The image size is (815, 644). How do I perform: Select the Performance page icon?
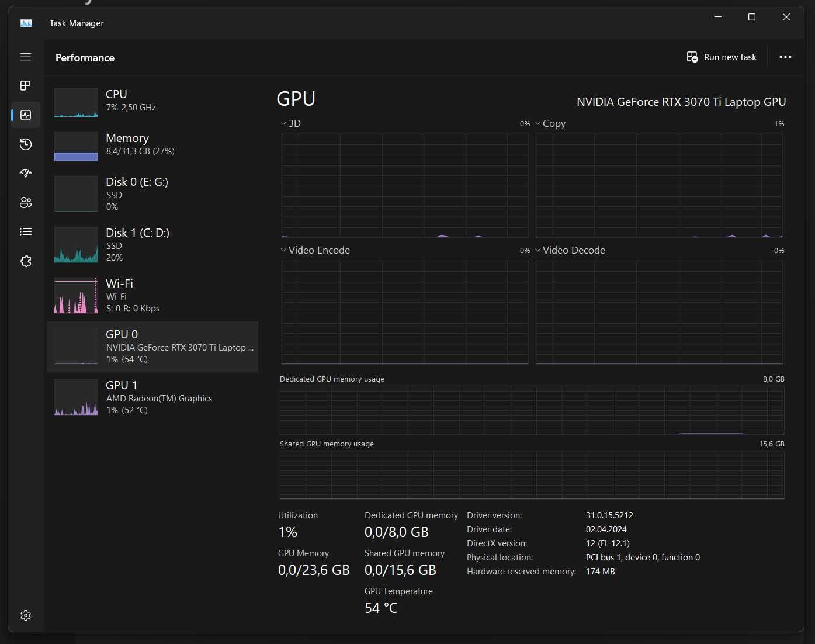pyautogui.click(x=26, y=115)
